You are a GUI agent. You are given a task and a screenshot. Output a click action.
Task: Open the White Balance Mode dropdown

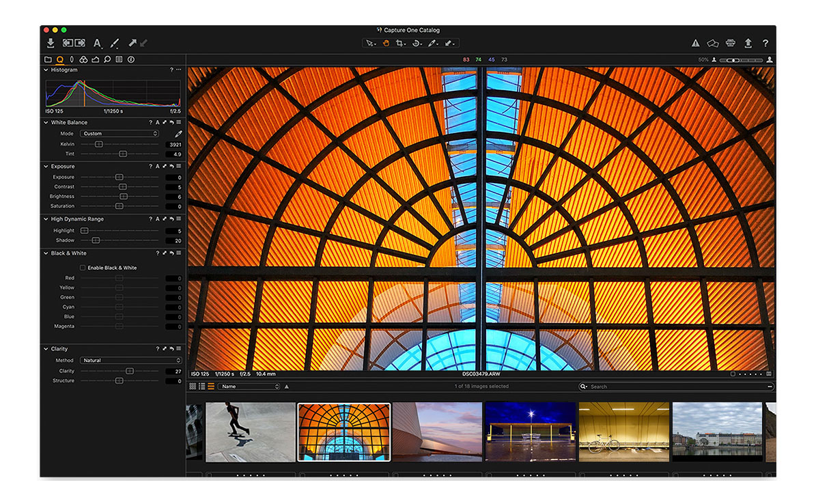pyautogui.click(x=119, y=134)
